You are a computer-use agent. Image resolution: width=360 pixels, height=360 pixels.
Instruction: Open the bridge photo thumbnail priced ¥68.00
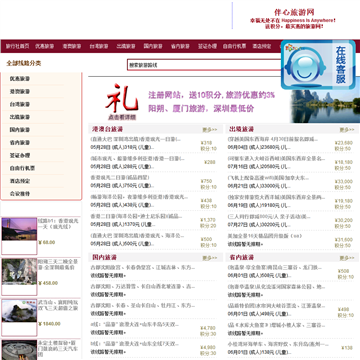[x=19, y=229]
